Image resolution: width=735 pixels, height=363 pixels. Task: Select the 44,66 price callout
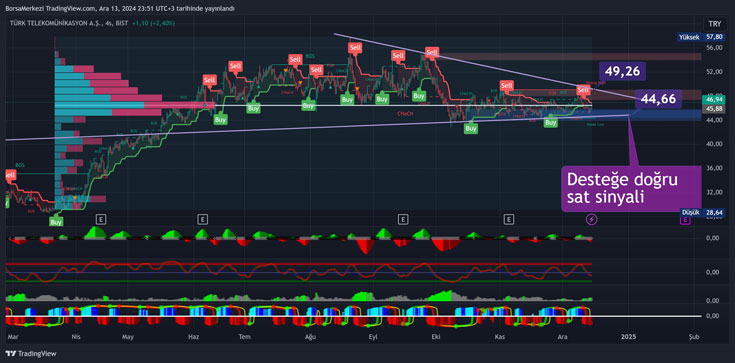(x=659, y=99)
